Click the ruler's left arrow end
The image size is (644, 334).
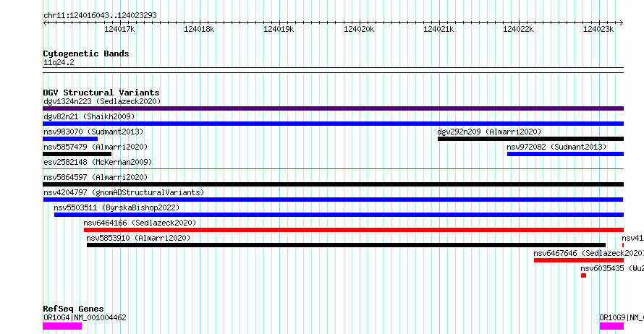[45, 23]
